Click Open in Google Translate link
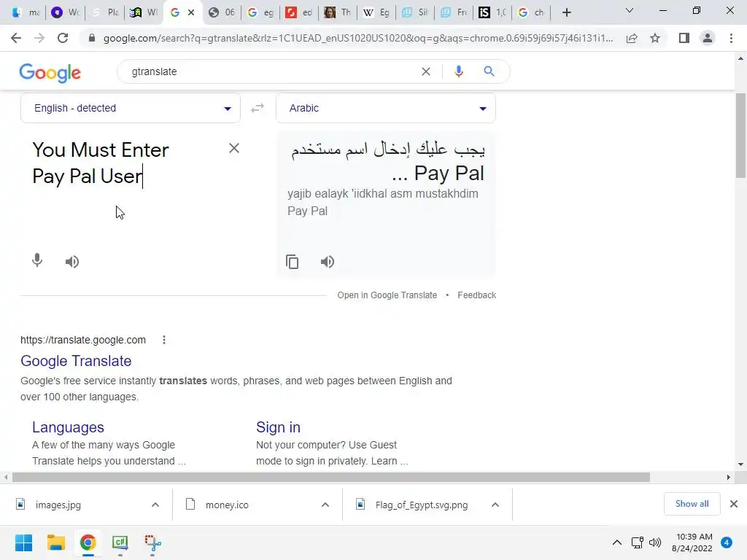Image resolution: width=747 pixels, height=560 pixels. [x=387, y=295]
